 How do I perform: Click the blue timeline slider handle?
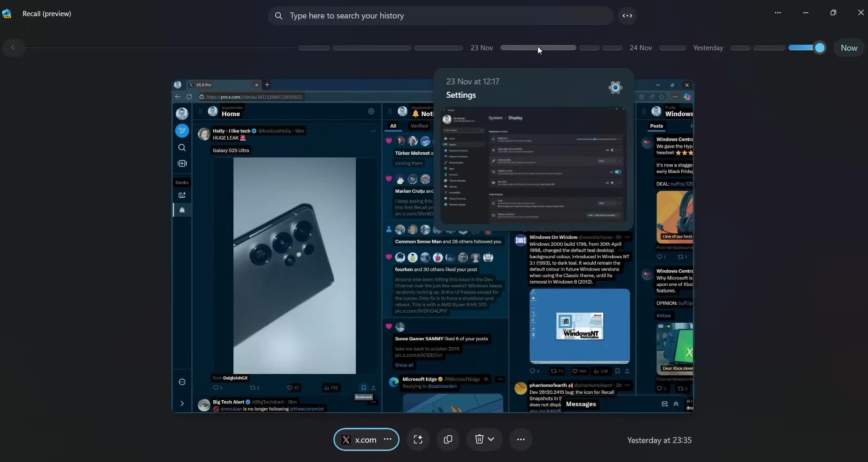click(x=820, y=47)
